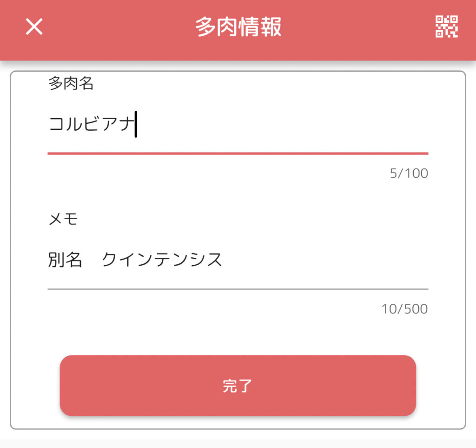Click the クインテンシス text in memo

pyautogui.click(x=162, y=260)
